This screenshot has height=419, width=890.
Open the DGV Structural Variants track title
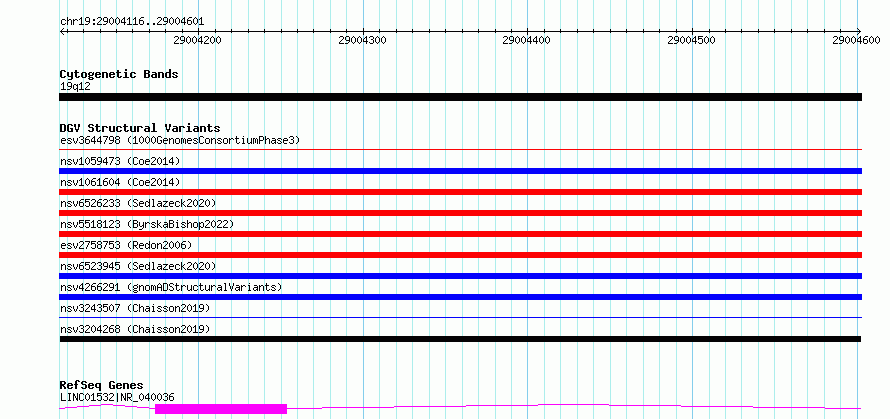pos(140,128)
